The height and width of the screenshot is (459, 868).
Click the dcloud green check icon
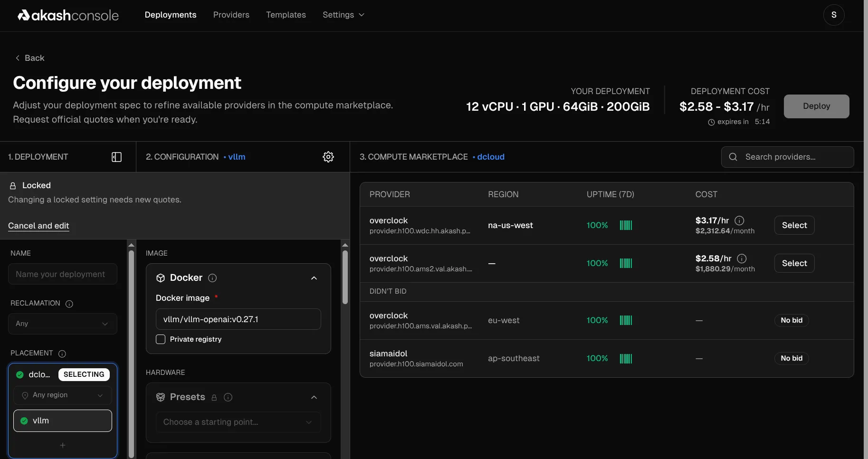click(20, 374)
